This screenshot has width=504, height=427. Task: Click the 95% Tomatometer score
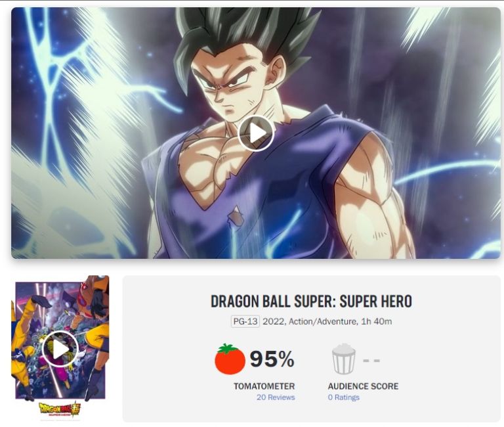tap(272, 359)
